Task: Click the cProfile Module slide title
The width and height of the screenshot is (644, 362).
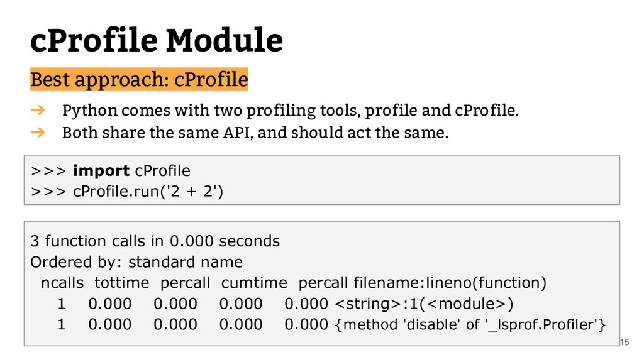Action: coord(157,40)
